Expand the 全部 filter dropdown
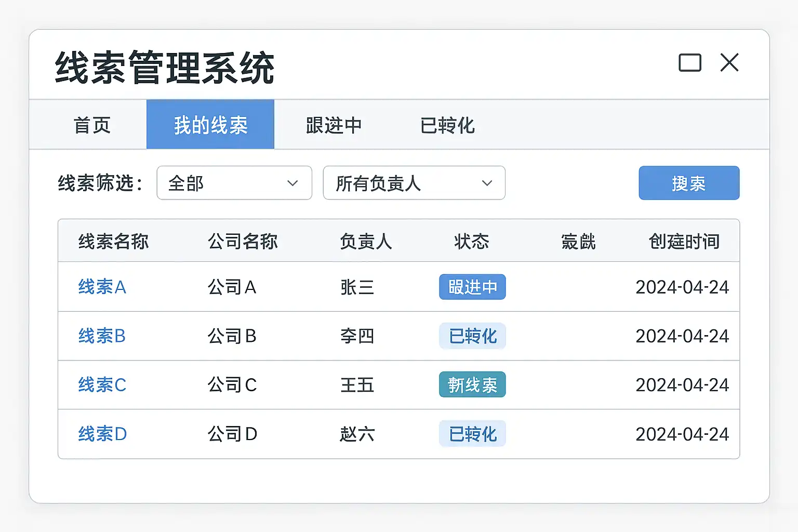Image resolution: width=798 pixels, height=532 pixels. 234,183
